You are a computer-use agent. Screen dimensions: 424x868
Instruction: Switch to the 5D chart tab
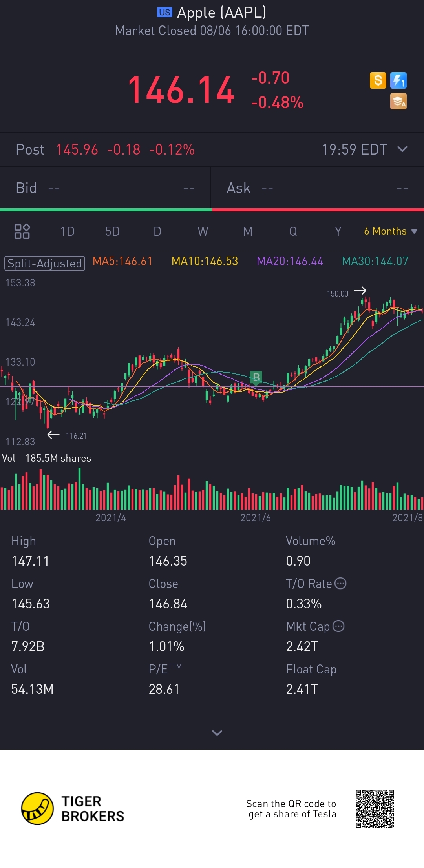point(112,231)
